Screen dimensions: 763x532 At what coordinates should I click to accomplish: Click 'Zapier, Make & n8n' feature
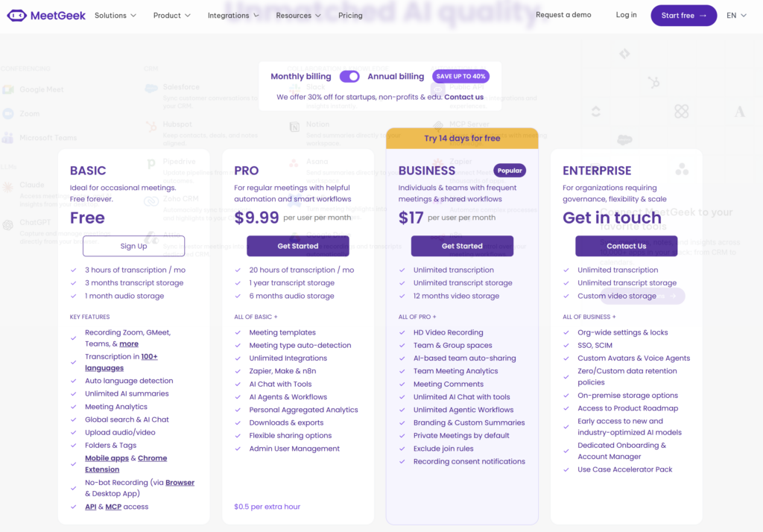(282, 371)
